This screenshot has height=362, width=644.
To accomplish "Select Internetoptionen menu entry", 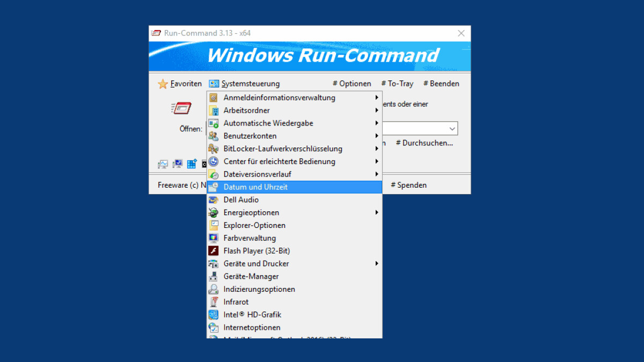I will 295,328.
